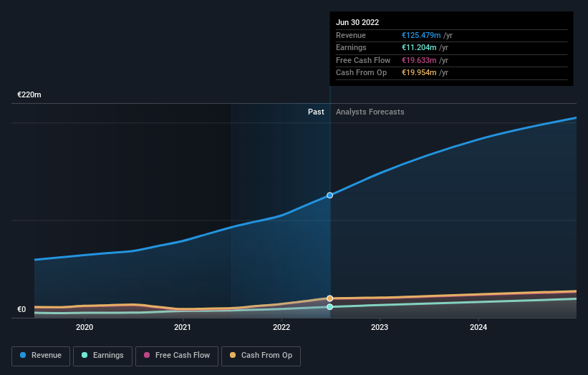Click the €220m y-axis label

[29, 94]
